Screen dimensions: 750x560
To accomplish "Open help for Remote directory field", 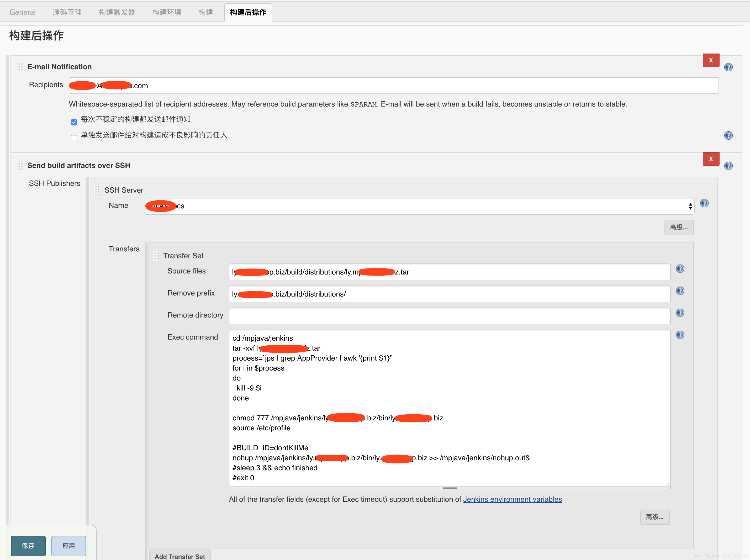I will click(680, 313).
